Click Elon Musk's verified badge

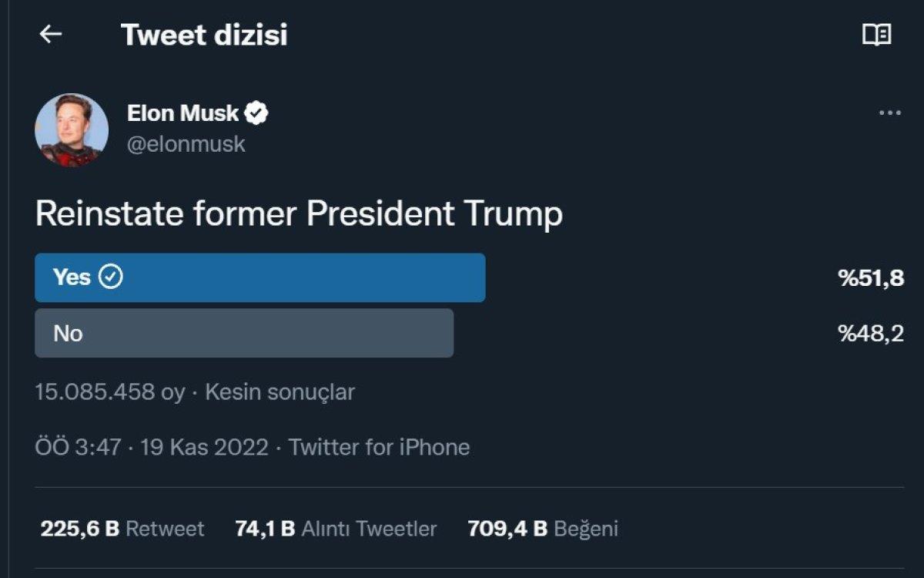(256, 113)
